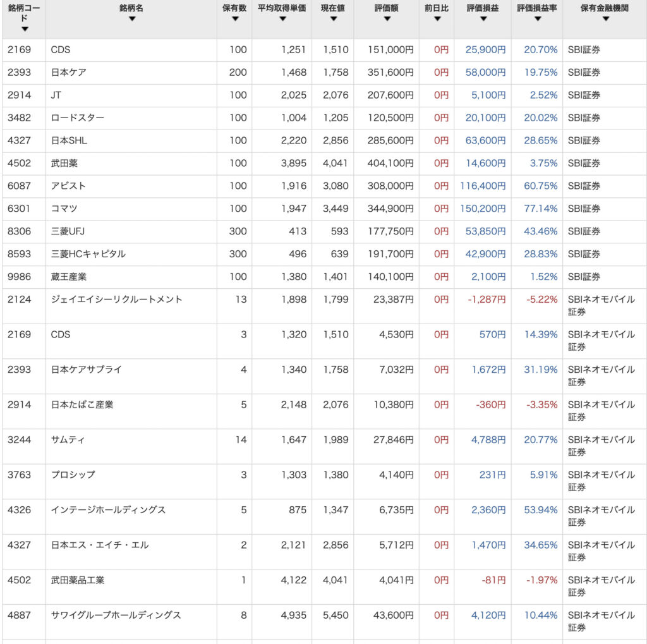Click ジェイエイシーリクルートメント stock name
Screen dimensions: 647x644
116,300
